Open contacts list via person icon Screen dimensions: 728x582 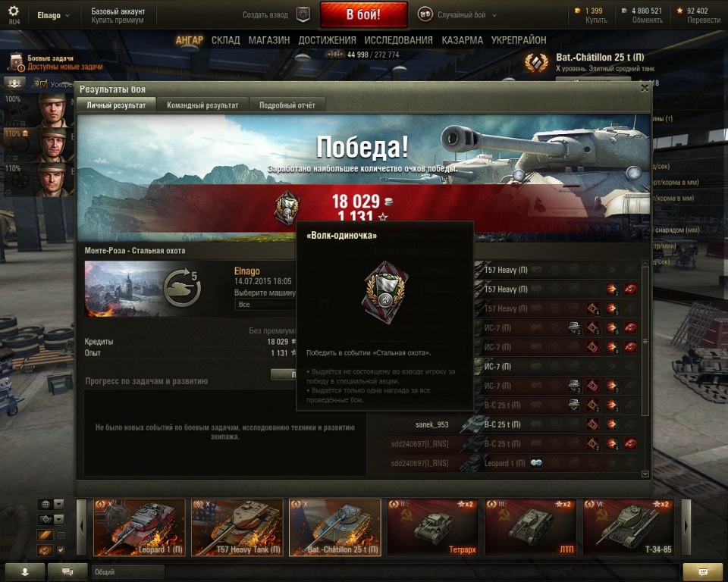click(x=24, y=572)
